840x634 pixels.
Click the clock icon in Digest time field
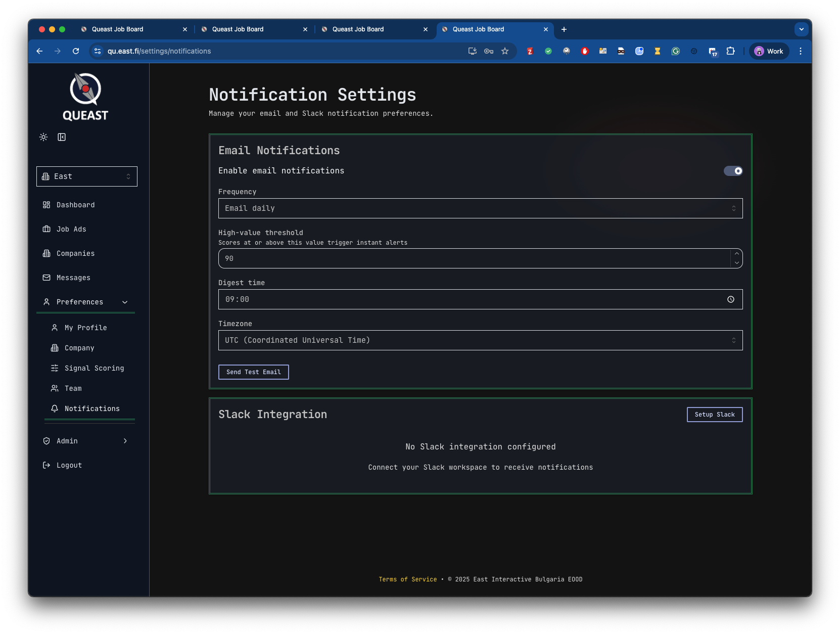[731, 299]
